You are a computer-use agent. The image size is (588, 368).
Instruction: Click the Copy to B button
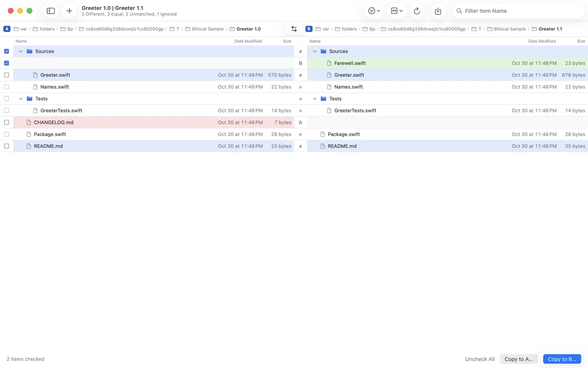[x=562, y=359]
